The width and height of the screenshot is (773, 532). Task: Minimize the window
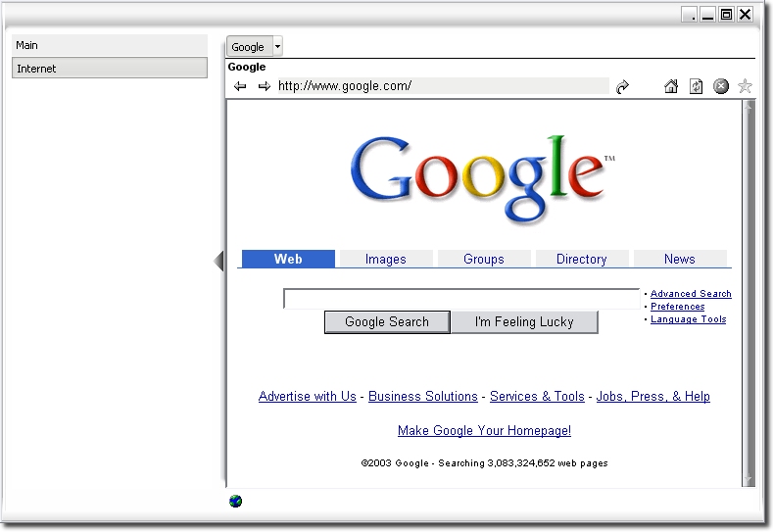click(x=707, y=15)
